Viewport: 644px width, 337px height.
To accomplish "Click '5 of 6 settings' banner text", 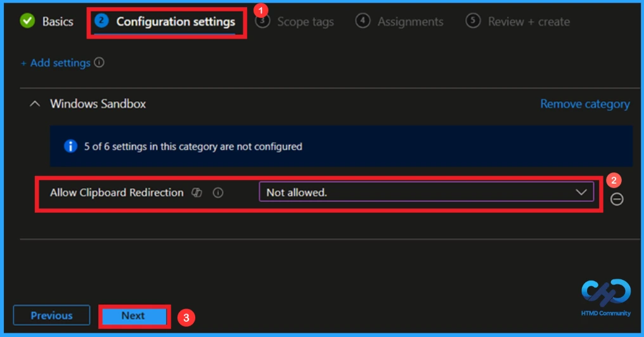I will 193,146.
